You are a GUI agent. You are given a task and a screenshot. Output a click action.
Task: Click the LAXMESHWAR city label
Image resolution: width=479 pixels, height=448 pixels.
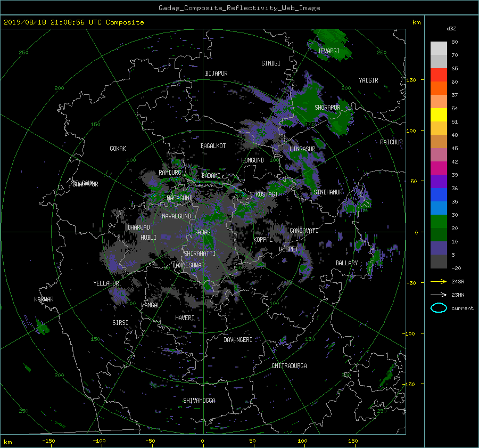tap(188, 265)
